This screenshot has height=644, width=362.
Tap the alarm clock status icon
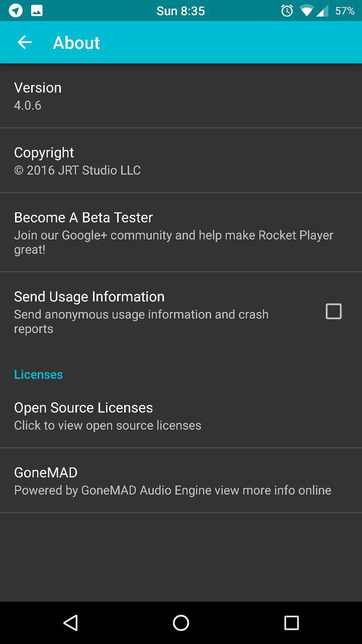[x=287, y=11]
